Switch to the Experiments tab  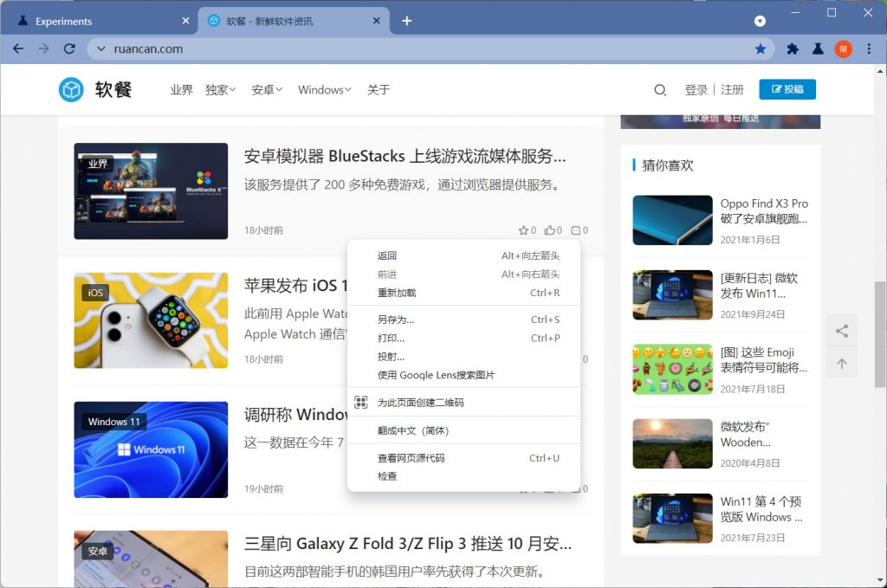[95, 21]
